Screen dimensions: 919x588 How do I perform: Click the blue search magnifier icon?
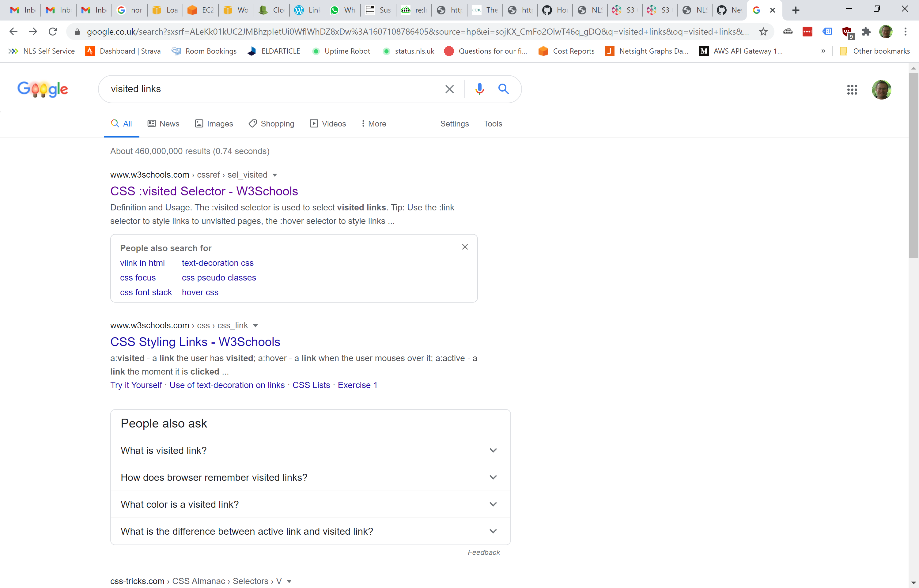click(x=504, y=89)
